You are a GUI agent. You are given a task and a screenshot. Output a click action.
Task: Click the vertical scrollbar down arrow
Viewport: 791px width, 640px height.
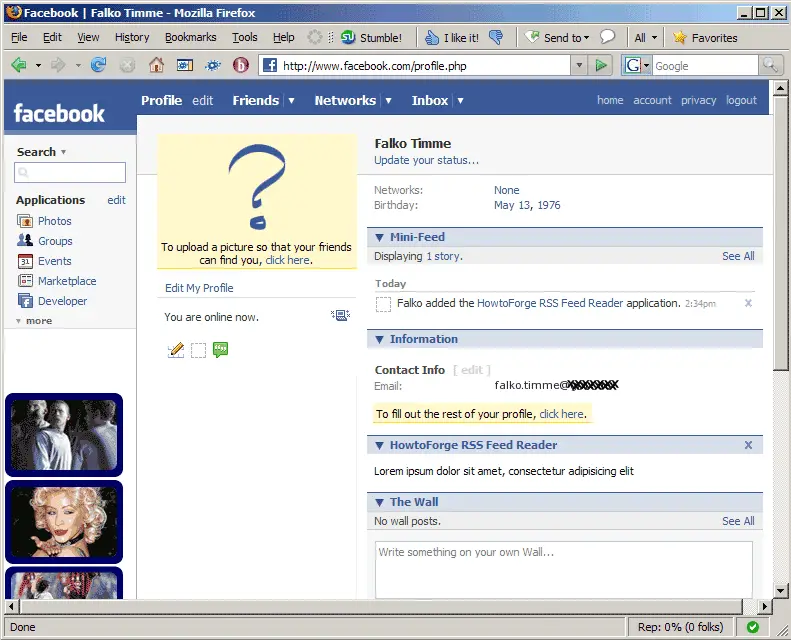(x=780, y=591)
